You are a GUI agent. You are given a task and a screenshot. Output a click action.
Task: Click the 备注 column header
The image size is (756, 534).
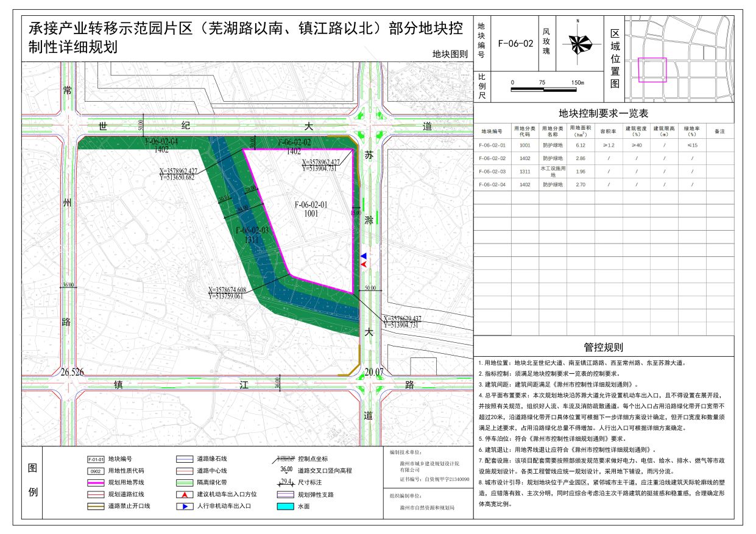point(720,131)
